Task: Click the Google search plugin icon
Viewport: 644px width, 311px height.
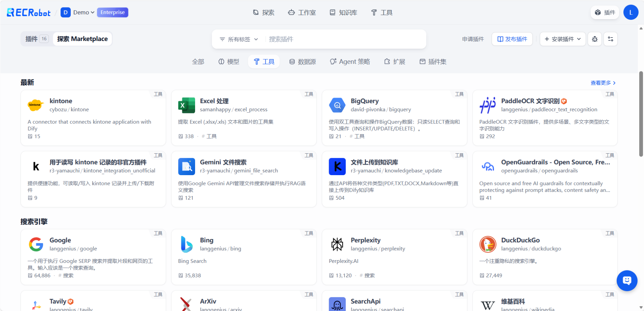Action: pos(36,244)
